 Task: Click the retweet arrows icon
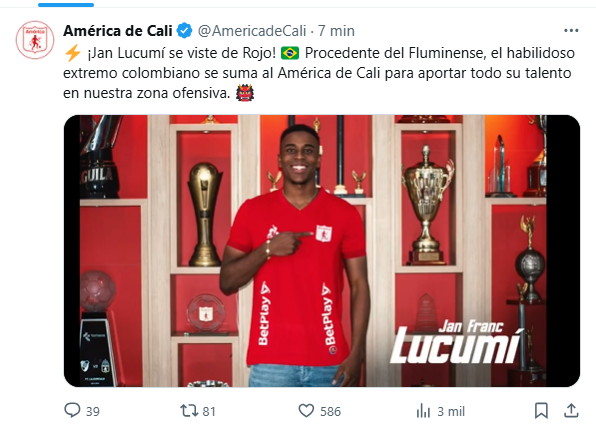[189, 411]
